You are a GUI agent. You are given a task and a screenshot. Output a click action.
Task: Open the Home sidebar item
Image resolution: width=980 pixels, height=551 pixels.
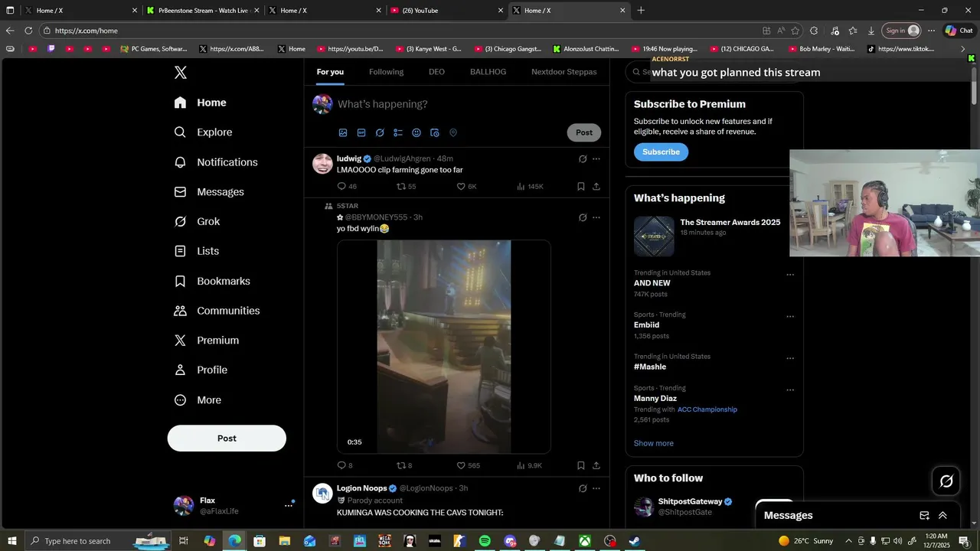(x=201, y=103)
